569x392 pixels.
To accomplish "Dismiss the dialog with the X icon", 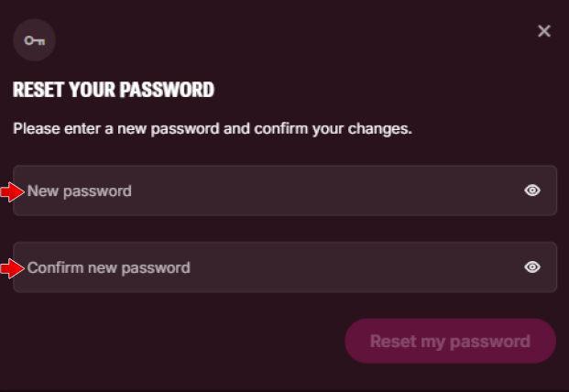I will [544, 31].
